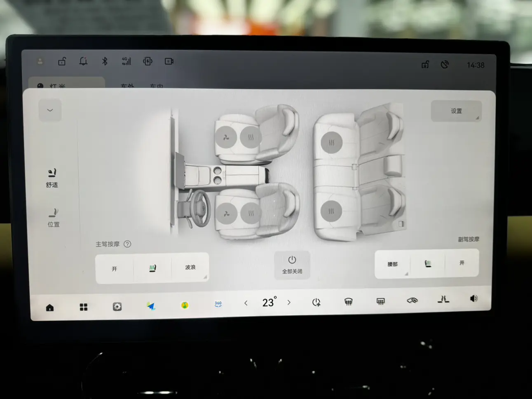Go to home screen icon
Viewport: 532px width, 399px height.
point(50,307)
